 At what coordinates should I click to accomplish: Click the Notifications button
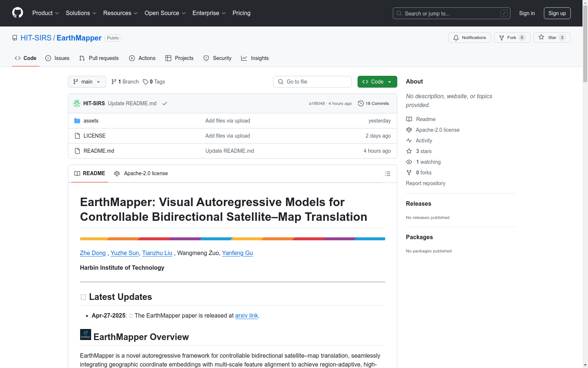pos(470,38)
